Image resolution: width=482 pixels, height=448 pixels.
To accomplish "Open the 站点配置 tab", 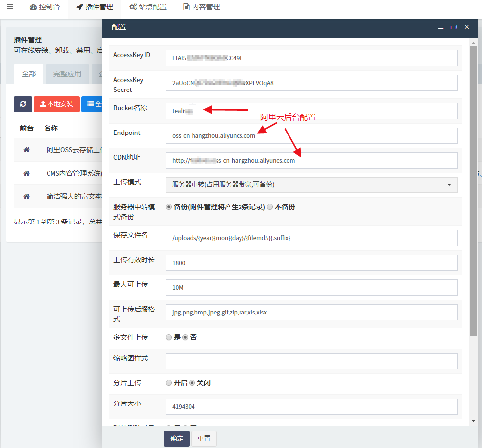I will pyautogui.click(x=148, y=7).
